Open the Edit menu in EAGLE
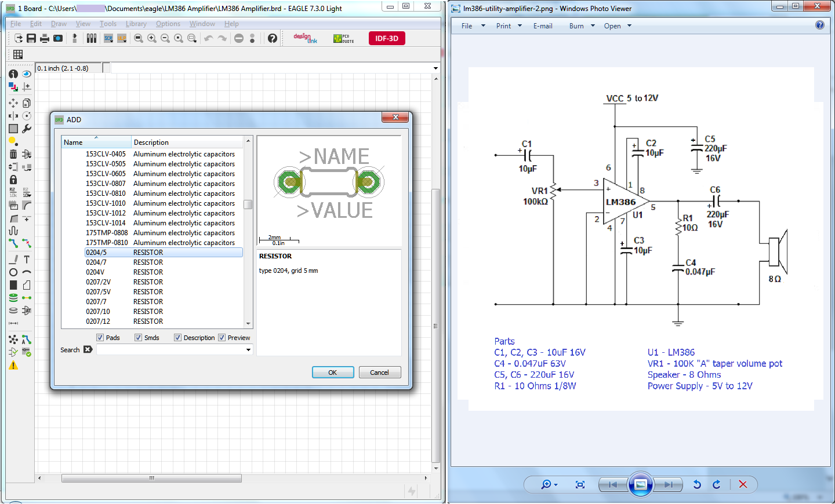 (36, 24)
